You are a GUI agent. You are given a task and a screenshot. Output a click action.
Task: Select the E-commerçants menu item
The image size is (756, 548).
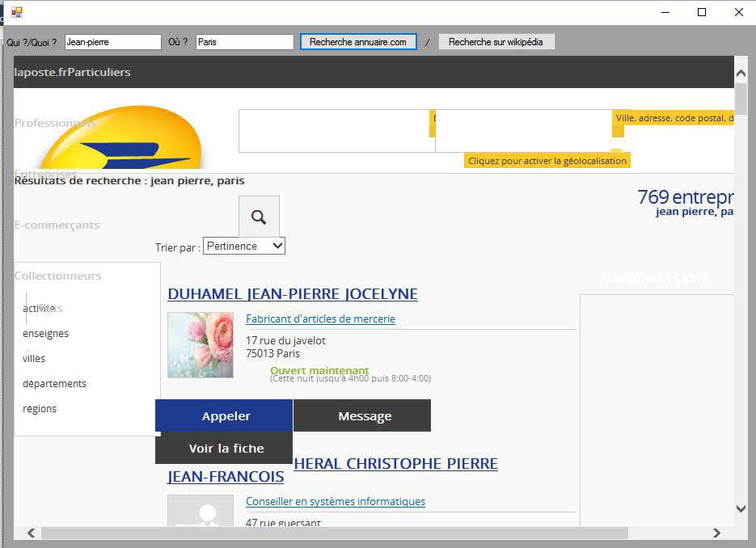[57, 225]
